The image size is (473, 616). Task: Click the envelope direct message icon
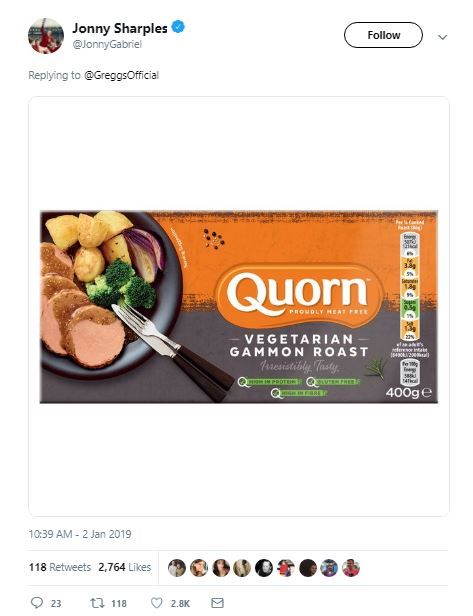217,603
